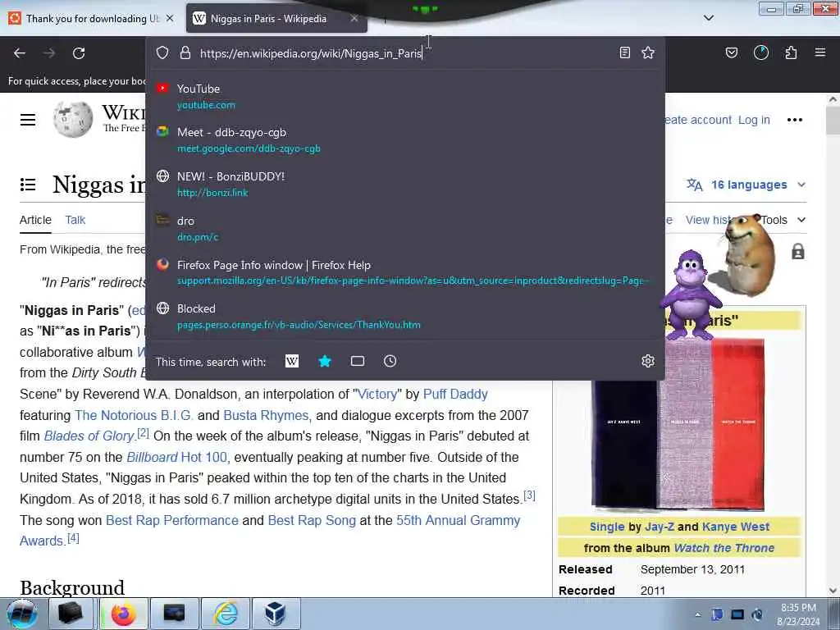Bookmark this page with star icon
The image size is (840, 630).
click(648, 52)
